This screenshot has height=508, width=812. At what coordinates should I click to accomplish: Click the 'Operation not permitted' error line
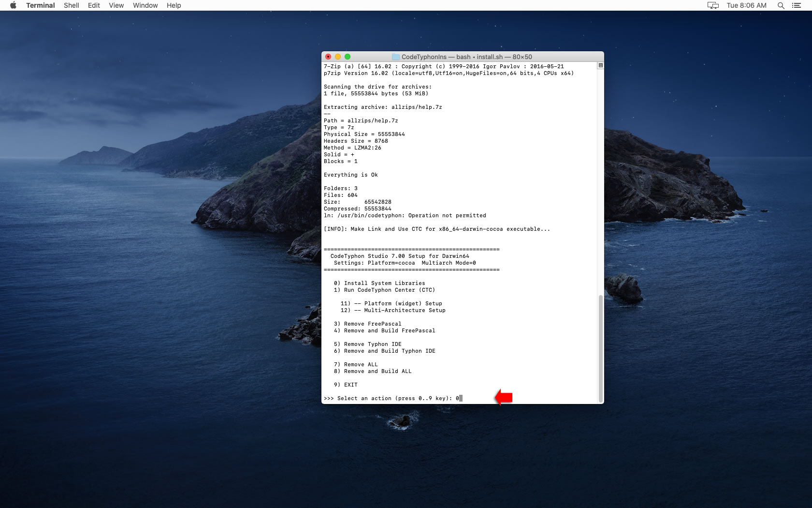coord(405,215)
